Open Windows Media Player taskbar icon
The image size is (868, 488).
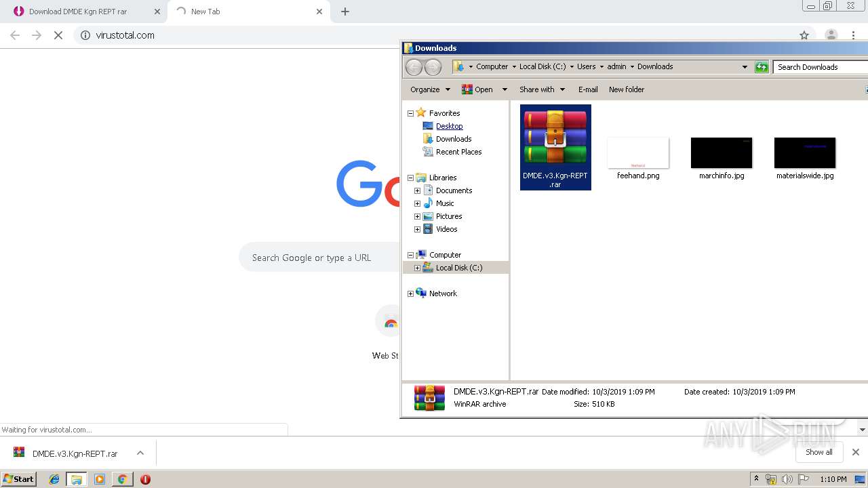(100, 479)
